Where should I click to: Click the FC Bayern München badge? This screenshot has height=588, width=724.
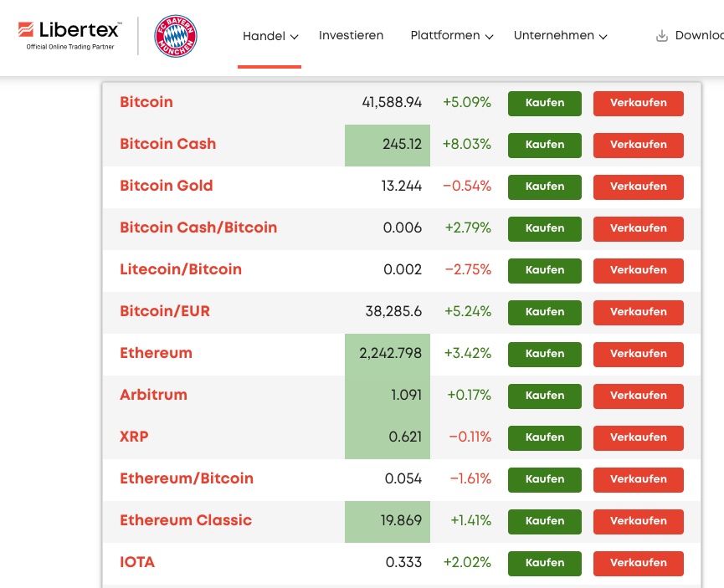click(x=173, y=36)
